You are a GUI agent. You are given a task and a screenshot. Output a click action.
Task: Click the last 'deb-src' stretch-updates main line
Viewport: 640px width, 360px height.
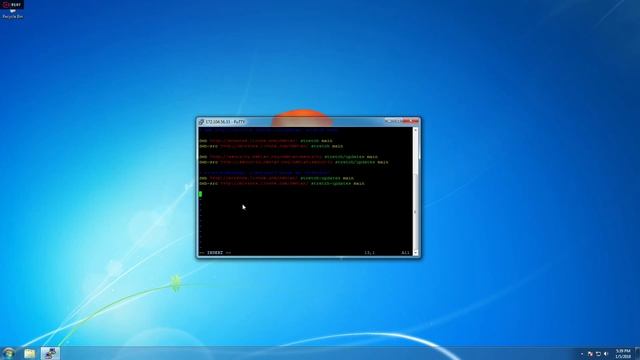[x=282, y=184]
